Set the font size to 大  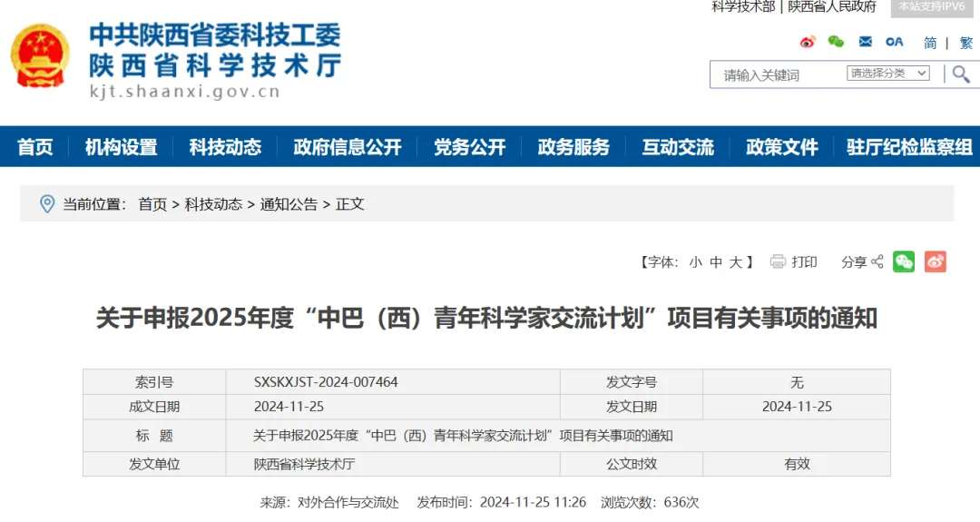(x=736, y=262)
